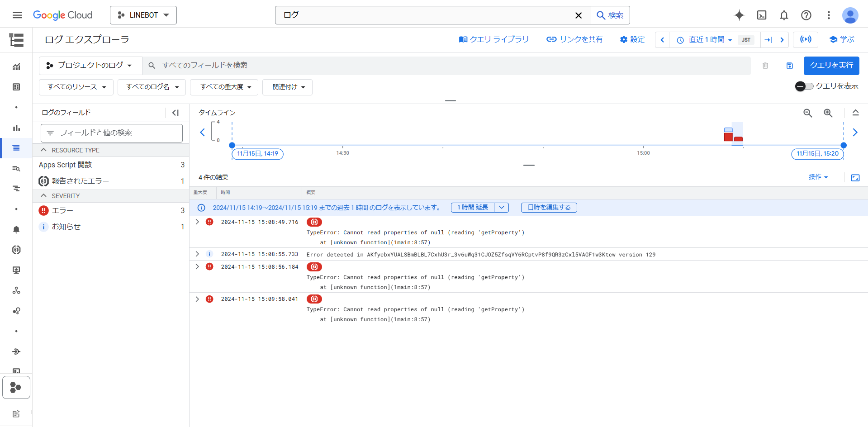
Task: Filter by お知らせ severity
Action: pyautogui.click(x=111, y=227)
